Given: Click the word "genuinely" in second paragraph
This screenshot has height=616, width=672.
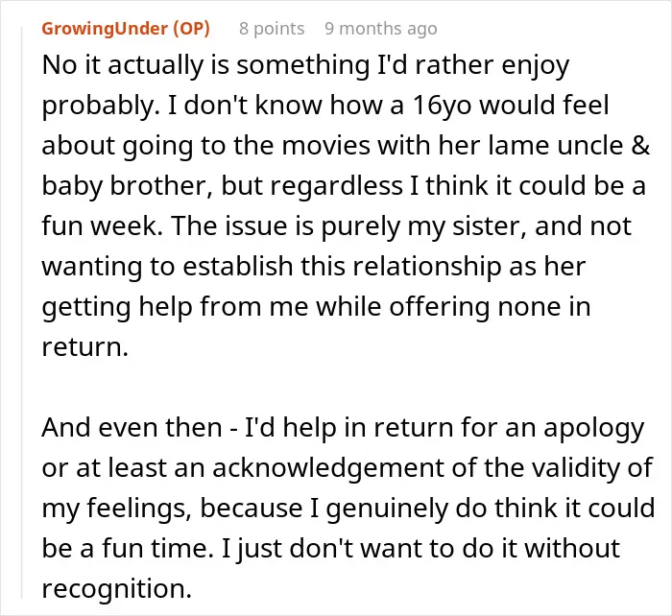Looking at the screenshot, I should point(387,508).
